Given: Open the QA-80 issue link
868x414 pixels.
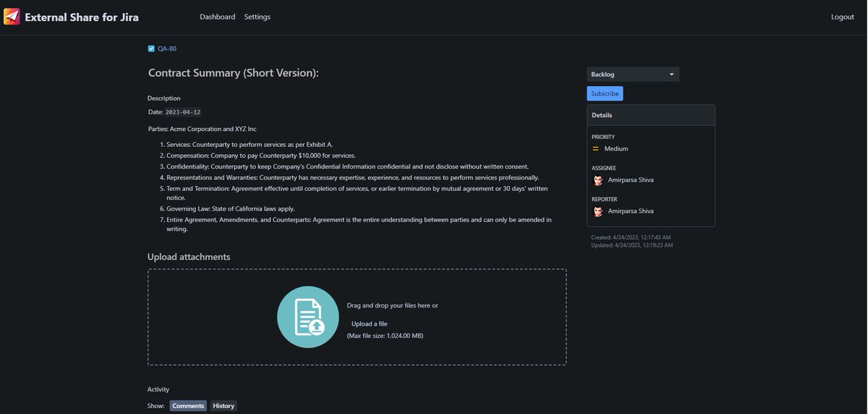Looking at the screenshot, I should 167,48.
